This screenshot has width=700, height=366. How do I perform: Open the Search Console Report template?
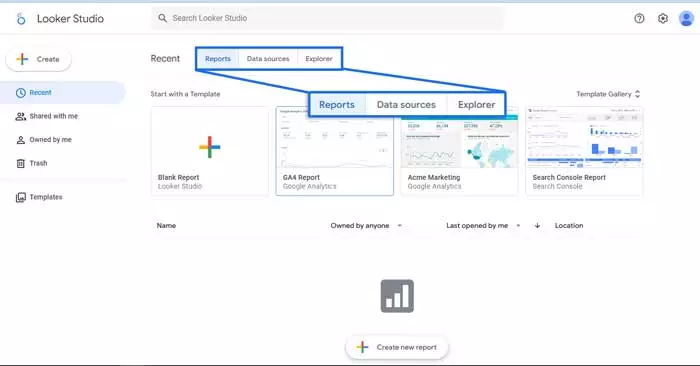[584, 151]
